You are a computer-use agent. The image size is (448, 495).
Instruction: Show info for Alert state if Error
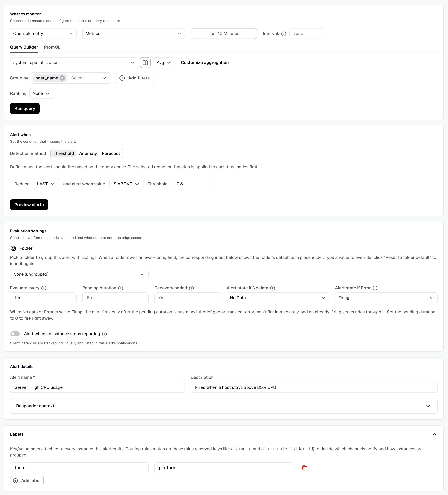click(x=375, y=288)
